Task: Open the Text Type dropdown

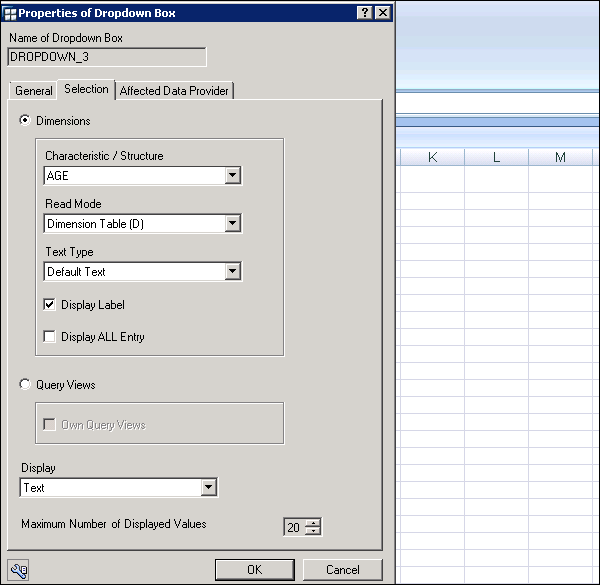Action: click(x=232, y=272)
